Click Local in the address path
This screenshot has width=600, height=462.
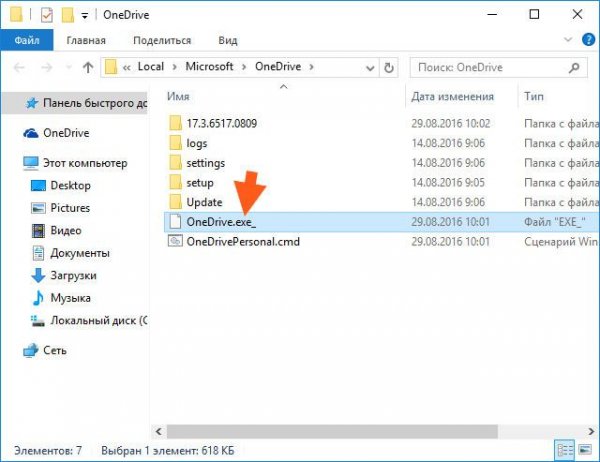click(x=151, y=67)
